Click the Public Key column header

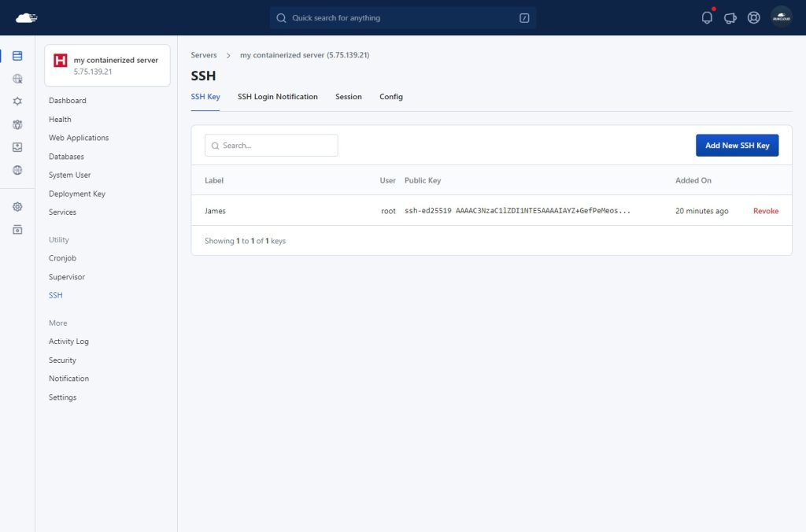pyautogui.click(x=423, y=180)
